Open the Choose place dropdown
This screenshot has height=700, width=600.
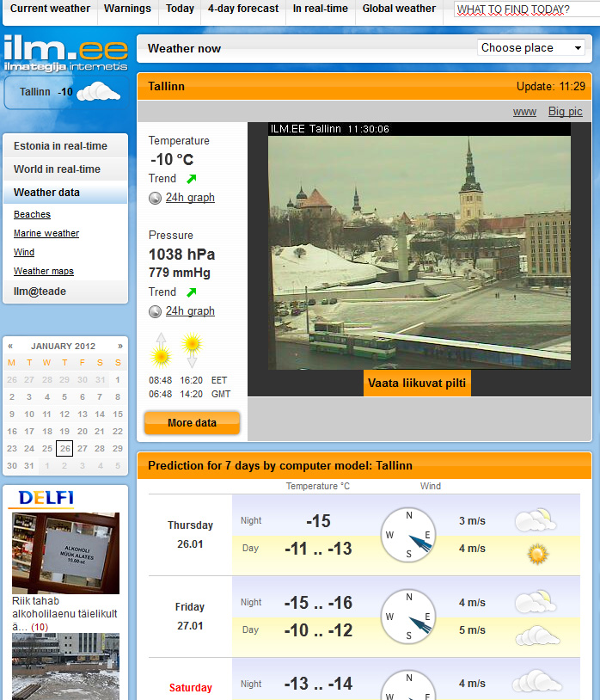(x=531, y=48)
